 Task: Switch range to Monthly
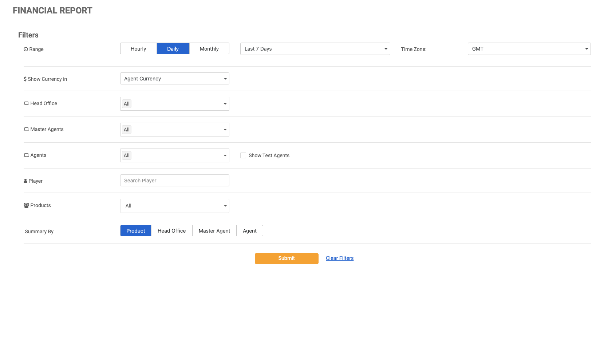(x=209, y=49)
